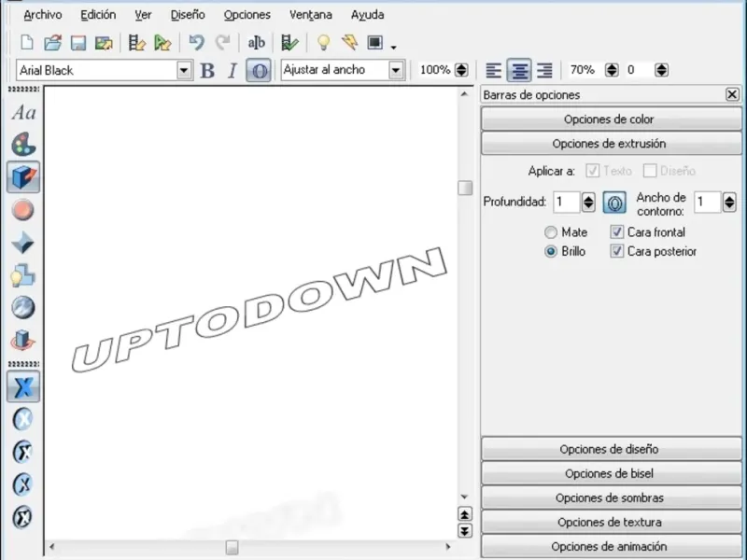Choose the solid blue X style preset
Viewport: 747px width, 560px height.
(x=23, y=386)
